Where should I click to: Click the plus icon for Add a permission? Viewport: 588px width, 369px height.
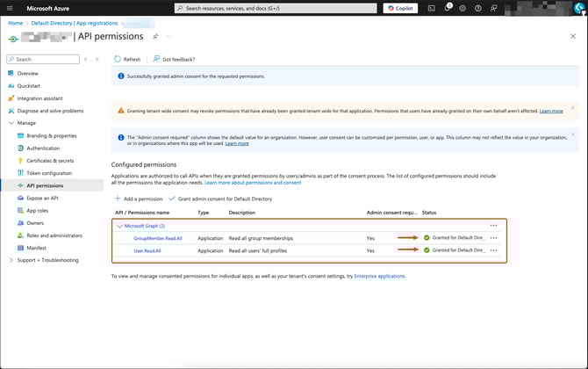pyautogui.click(x=117, y=199)
